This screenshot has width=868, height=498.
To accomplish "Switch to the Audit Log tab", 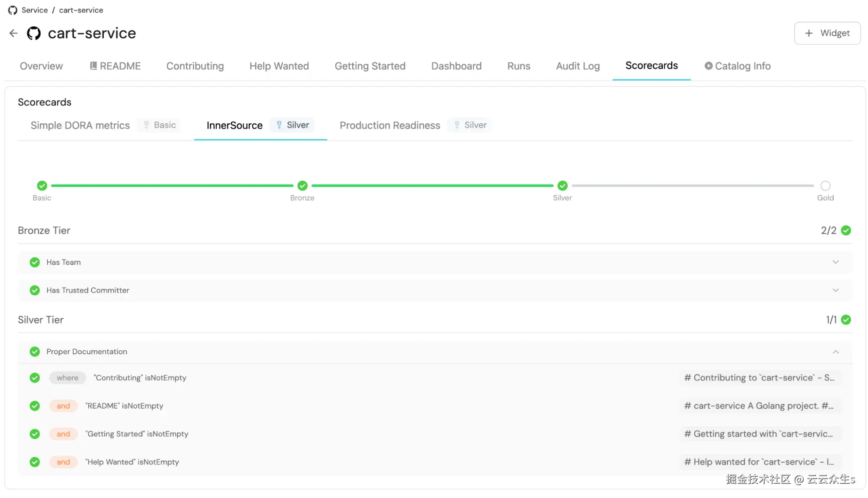I will point(578,66).
